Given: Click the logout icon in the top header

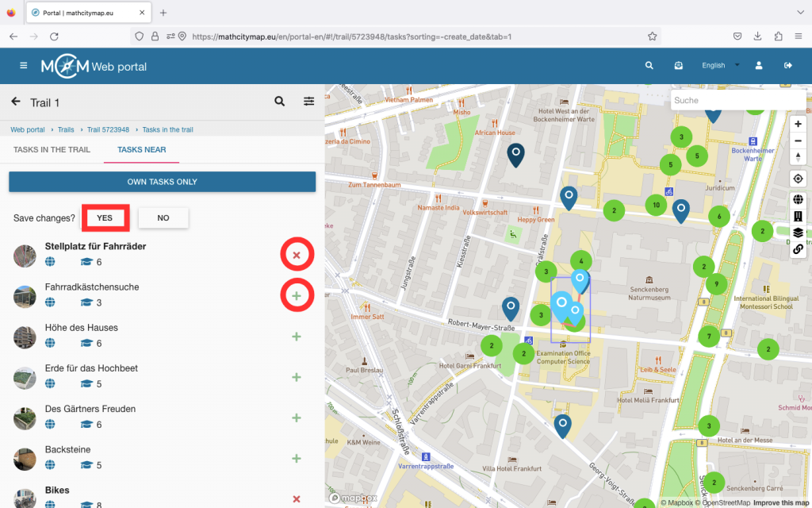Looking at the screenshot, I should [787, 66].
